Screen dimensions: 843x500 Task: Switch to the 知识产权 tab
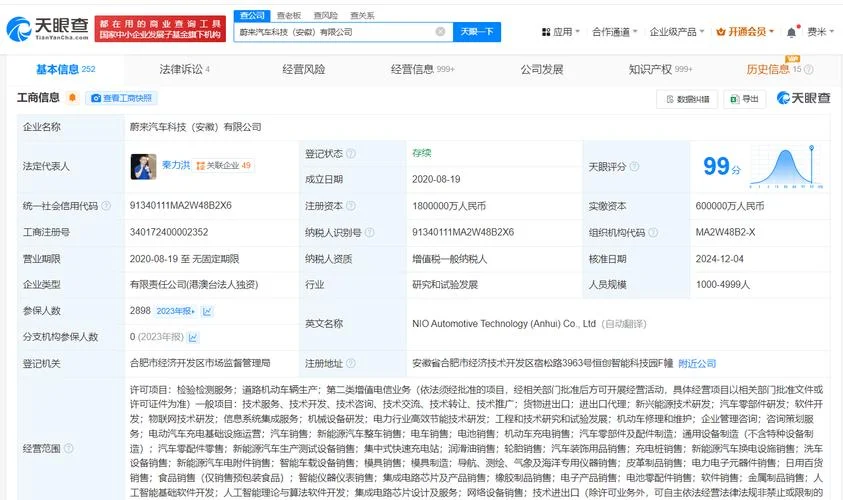click(660, 69)
